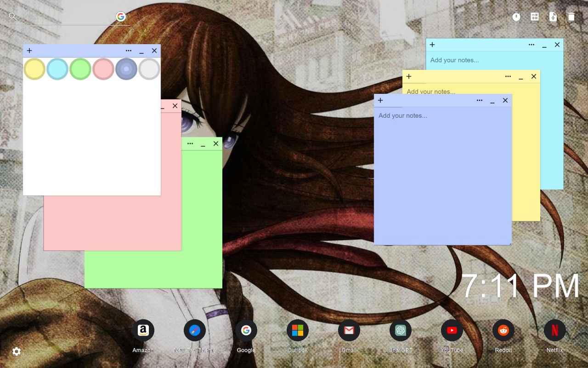Minimize the periwinkle blue note

(x=492, y=100)
